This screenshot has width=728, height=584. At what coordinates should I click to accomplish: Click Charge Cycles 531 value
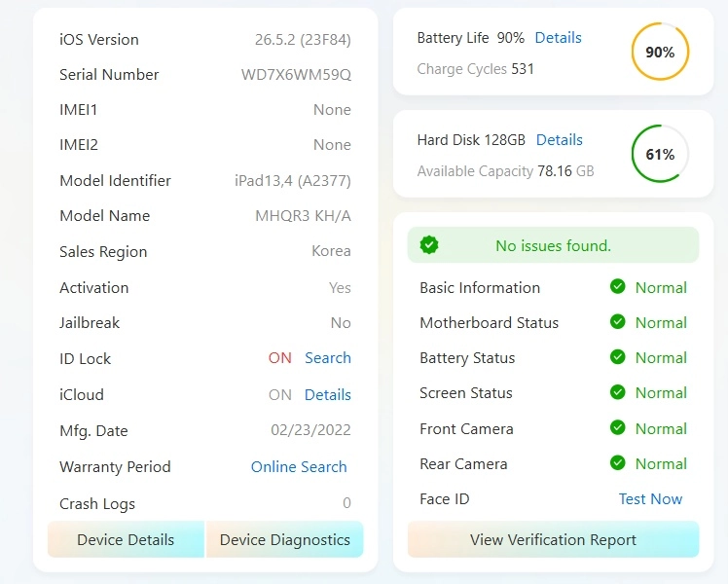click(x=523, y=69)
